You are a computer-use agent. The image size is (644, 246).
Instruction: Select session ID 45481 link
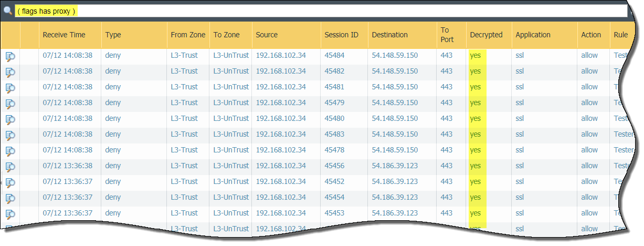point(334,87)
